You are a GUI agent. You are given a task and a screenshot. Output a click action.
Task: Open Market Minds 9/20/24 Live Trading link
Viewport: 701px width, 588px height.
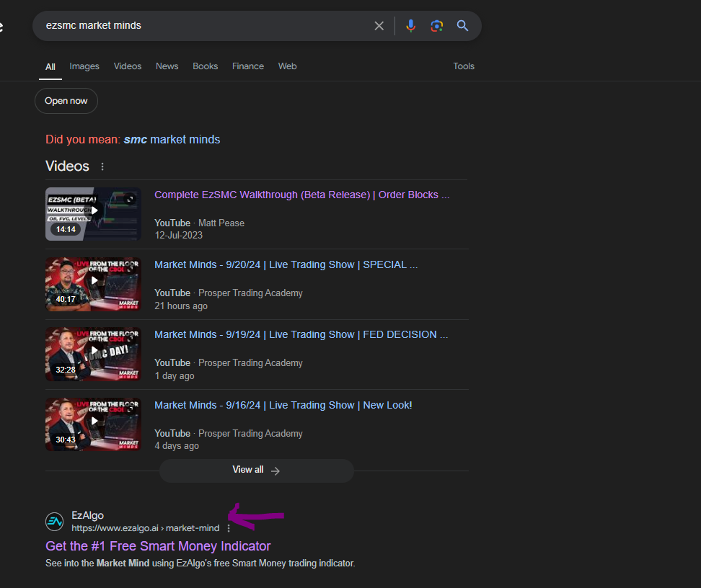[286, 264]
